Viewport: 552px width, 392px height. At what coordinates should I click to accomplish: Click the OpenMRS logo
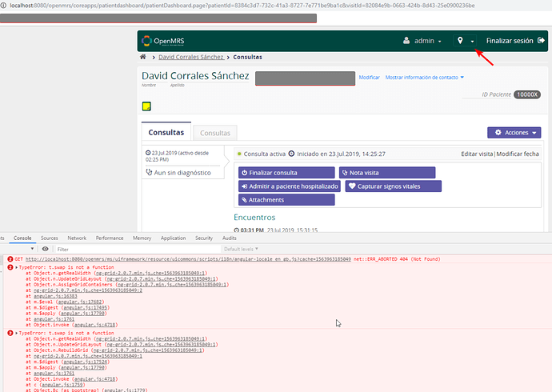click(162, 41)
